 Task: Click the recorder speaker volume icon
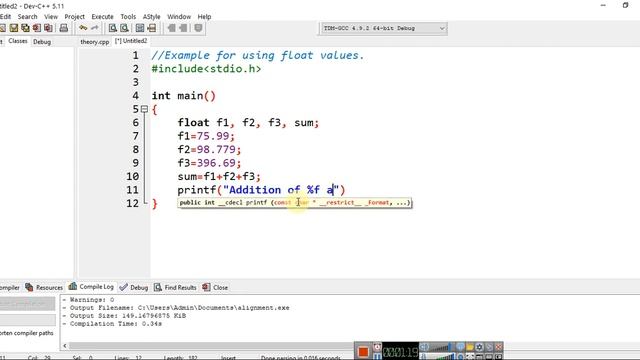[x=424, y=347]
